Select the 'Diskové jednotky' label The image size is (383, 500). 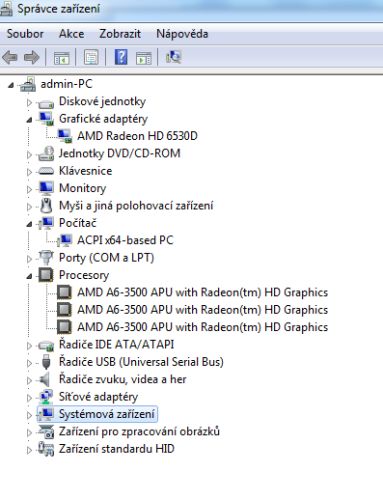pos(102,101)
